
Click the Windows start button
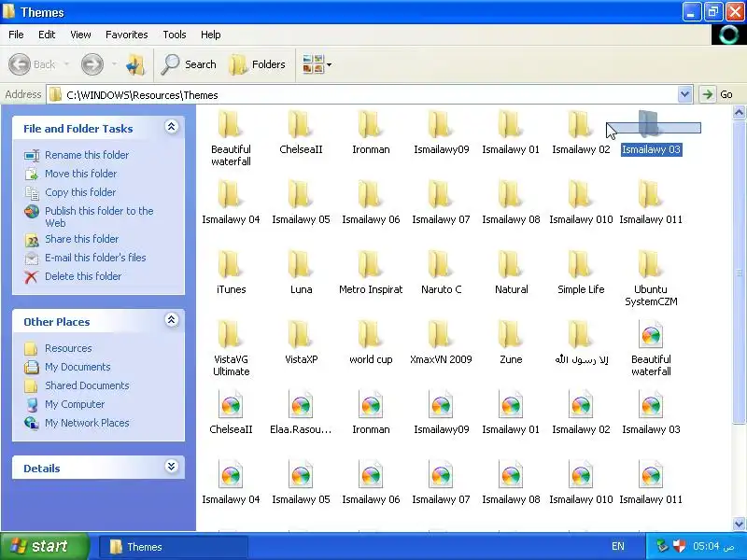45,546
